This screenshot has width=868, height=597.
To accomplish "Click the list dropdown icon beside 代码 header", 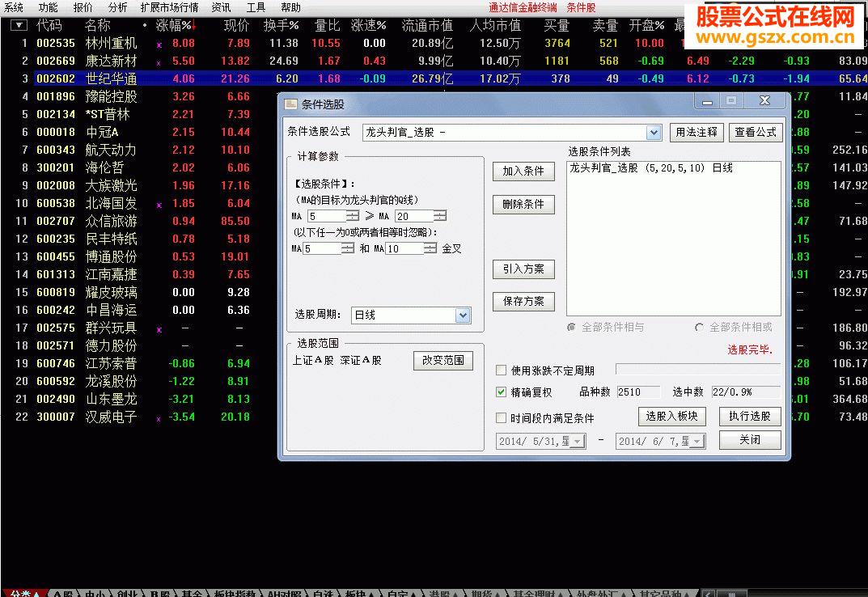I will 19,25.
